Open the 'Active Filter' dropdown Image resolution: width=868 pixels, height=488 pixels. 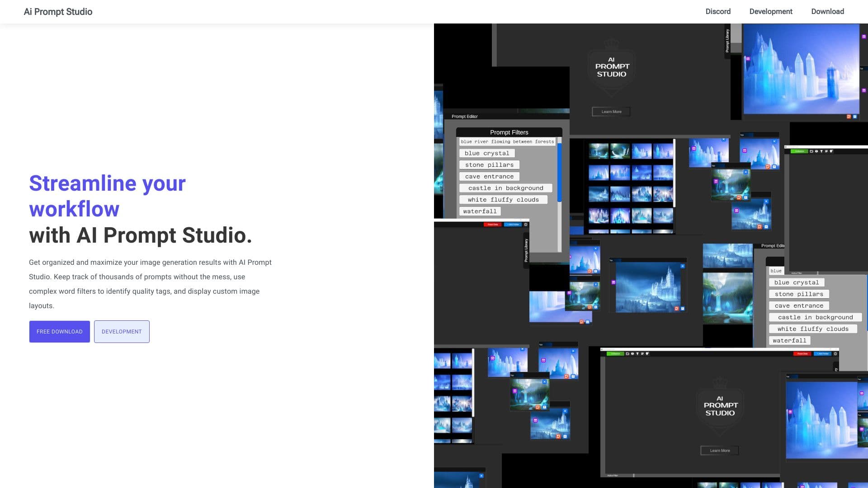pos(797,272)
